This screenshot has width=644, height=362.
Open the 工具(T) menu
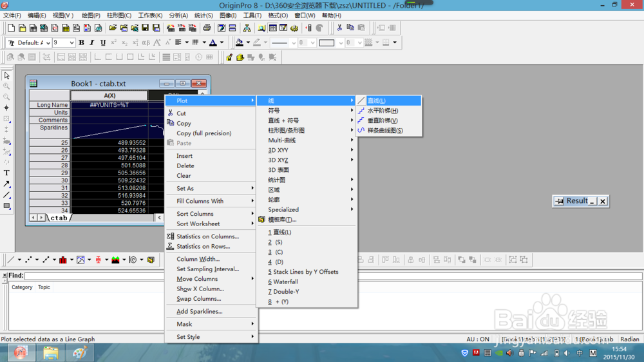click(252, 15)
